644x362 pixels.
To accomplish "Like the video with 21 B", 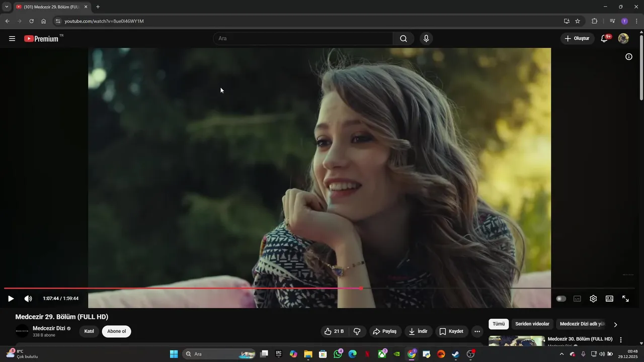I will click(x=334, y=331).
